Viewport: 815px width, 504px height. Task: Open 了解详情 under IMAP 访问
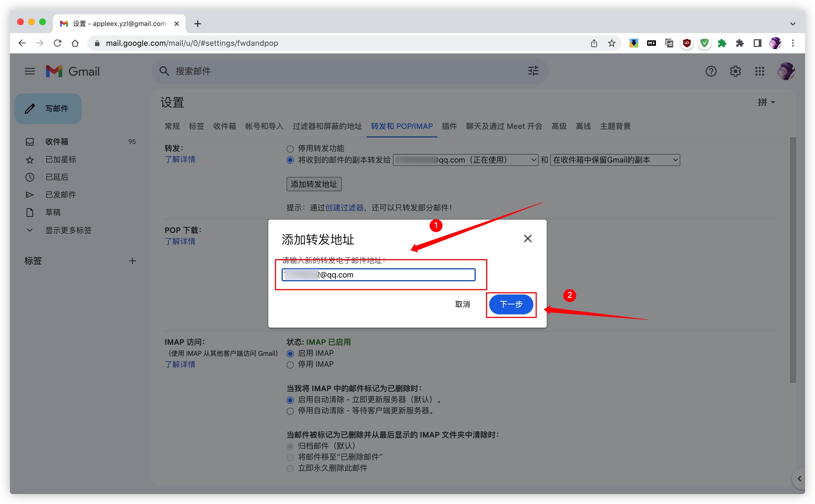tap(180, 364)
